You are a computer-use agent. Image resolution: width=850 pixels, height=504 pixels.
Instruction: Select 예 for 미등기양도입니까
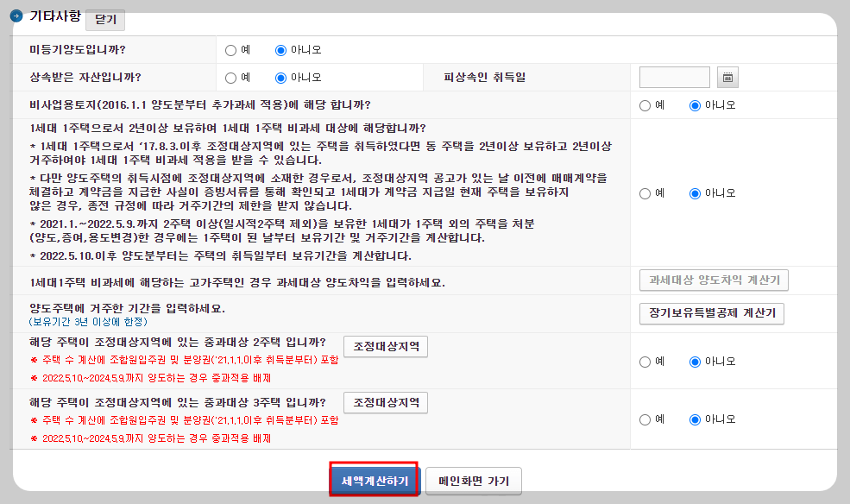coord(230,49)
